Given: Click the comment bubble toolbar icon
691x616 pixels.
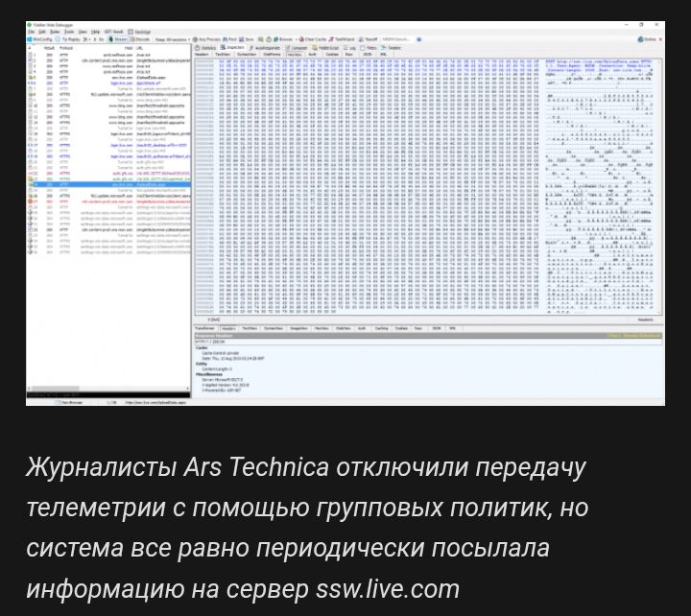Looking at the screenshot, I should tap(58, 39).
